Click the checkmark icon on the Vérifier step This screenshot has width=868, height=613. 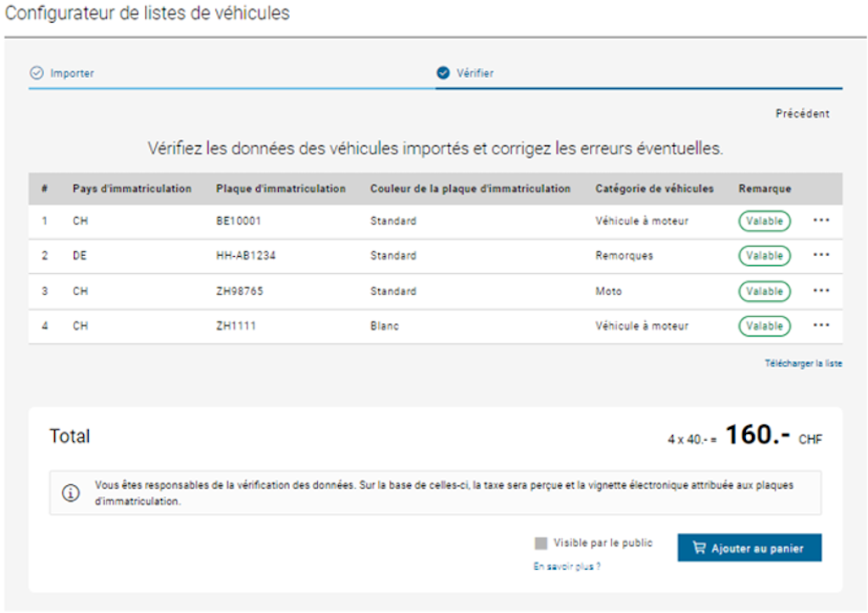click(x=444, y=73)
